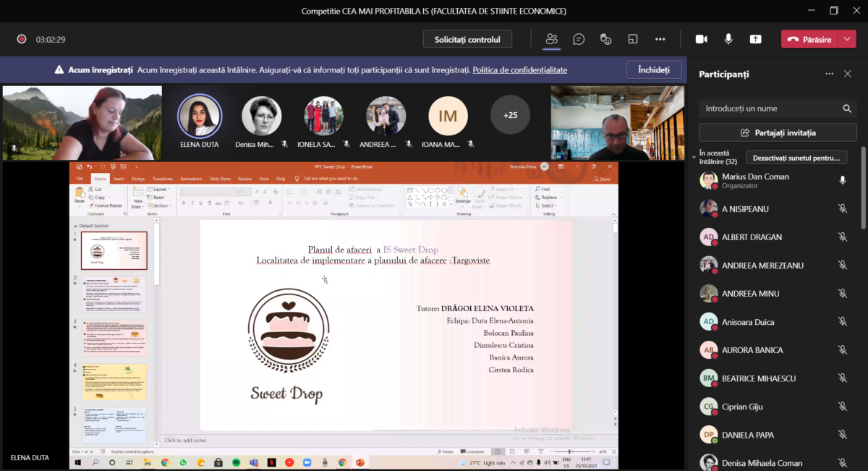Screen dimensions: 868x471
Task: Click the share content tray icon
Action: [756, 39]
